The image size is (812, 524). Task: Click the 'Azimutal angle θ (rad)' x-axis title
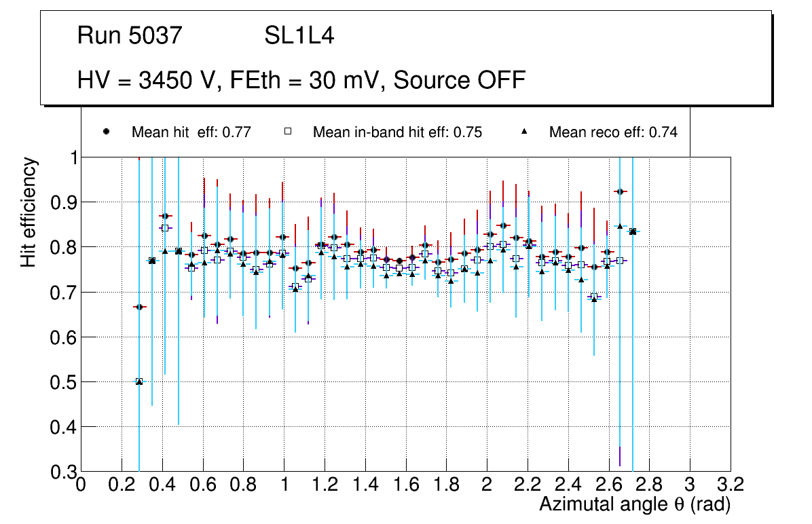pyautogui.click(x=634, y=504)
